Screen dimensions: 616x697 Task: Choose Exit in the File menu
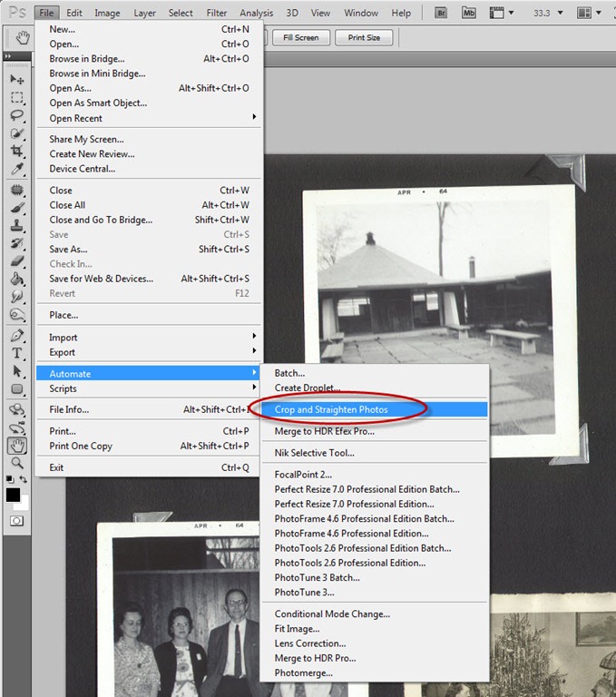tap(149, 467)
